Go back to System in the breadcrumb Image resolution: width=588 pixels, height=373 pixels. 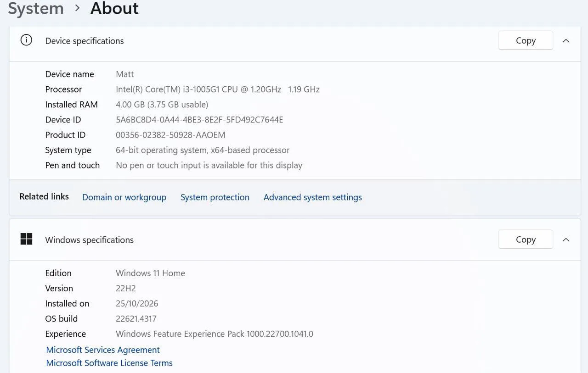(x=36, y=8)
